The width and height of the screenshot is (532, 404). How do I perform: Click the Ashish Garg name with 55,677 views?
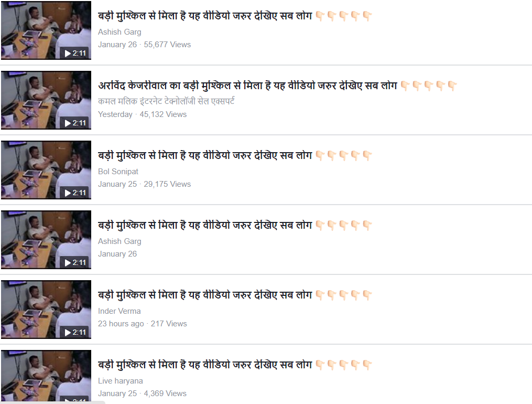click(120, 32)
